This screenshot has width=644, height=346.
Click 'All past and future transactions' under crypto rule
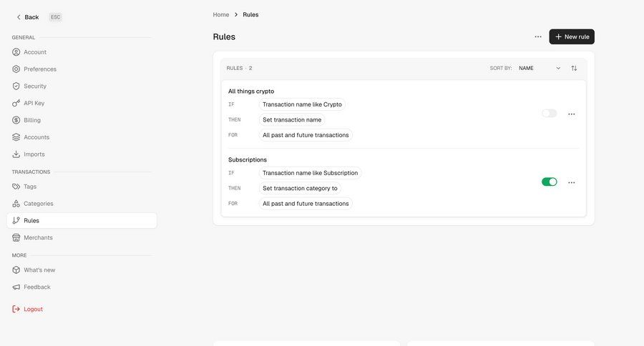(x=306, y=135)
